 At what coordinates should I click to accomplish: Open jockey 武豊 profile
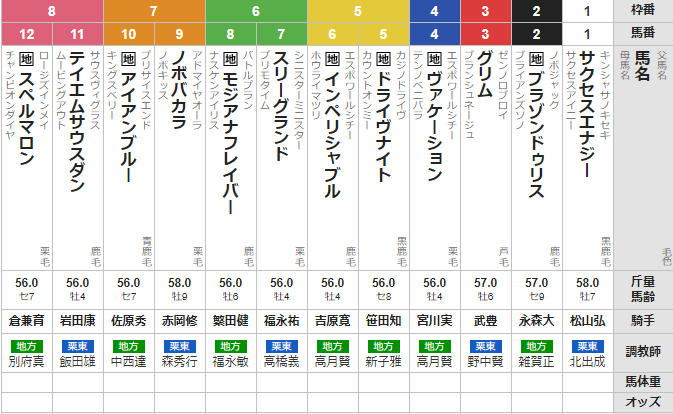pos(485,321)
